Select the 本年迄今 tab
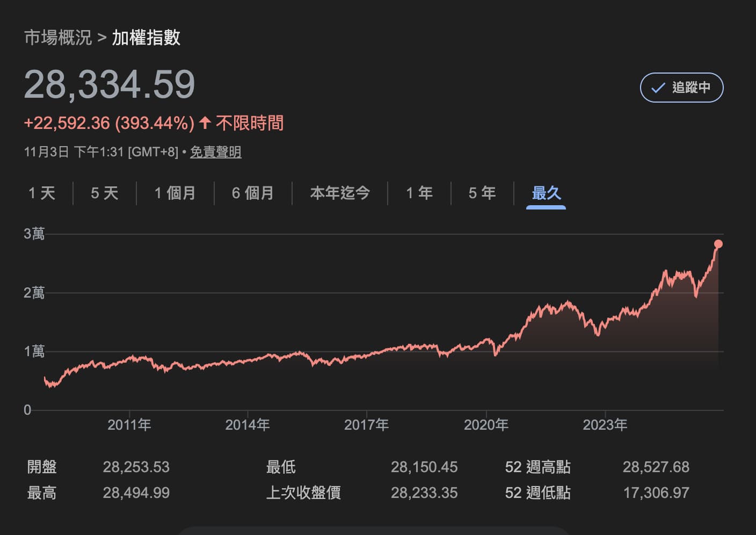Viewport: 756px width, 535px height. (x=339, y=193)
